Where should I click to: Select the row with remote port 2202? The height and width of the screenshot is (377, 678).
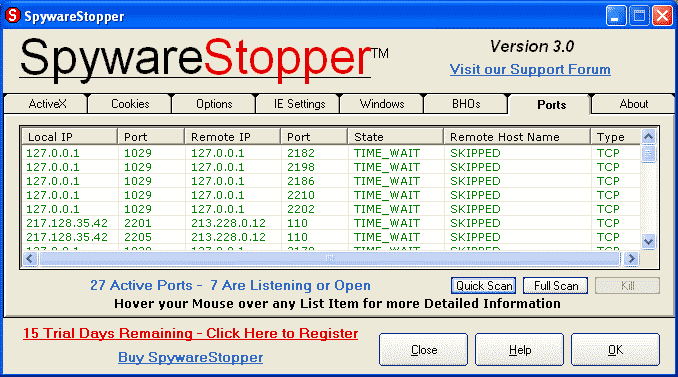pyautogui.click(x=331, y=209)
